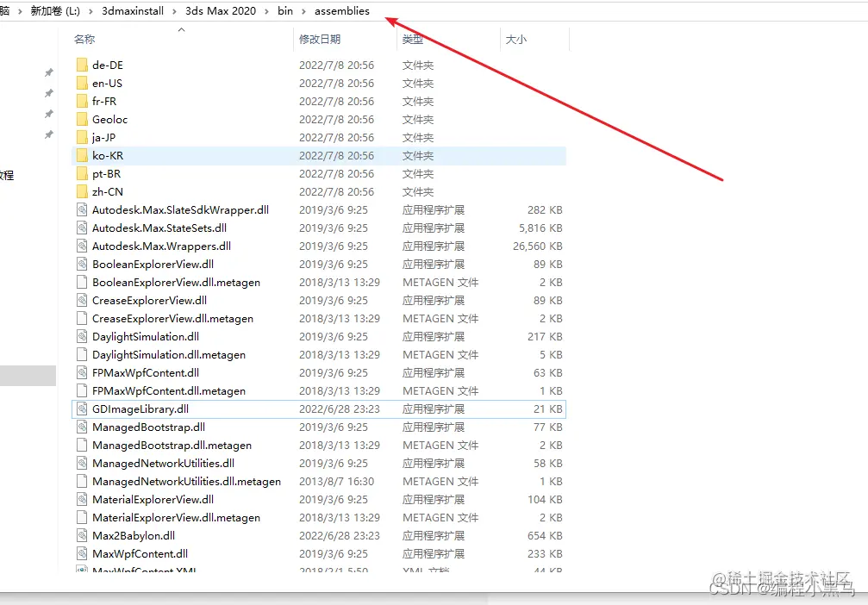Click the GDImageLibrary.dll file icon

[82, 409]
